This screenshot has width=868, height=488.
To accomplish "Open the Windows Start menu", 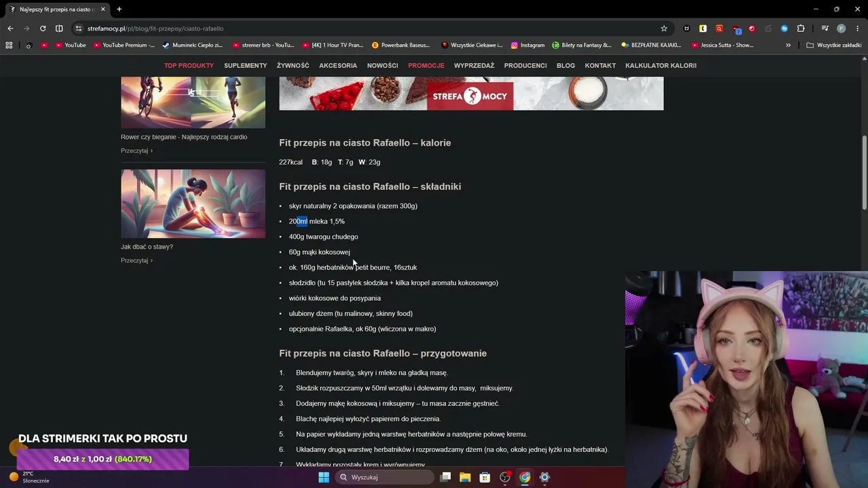I will click(324, 477).
